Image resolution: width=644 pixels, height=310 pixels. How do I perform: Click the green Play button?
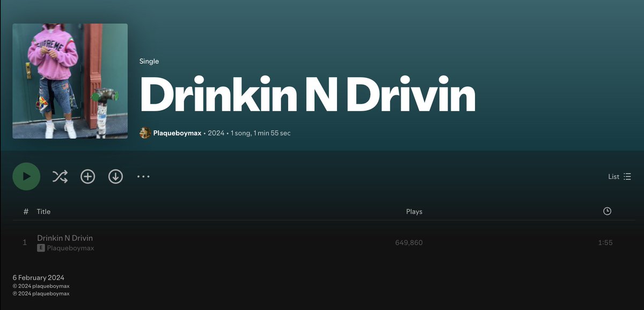click(26, 176)
